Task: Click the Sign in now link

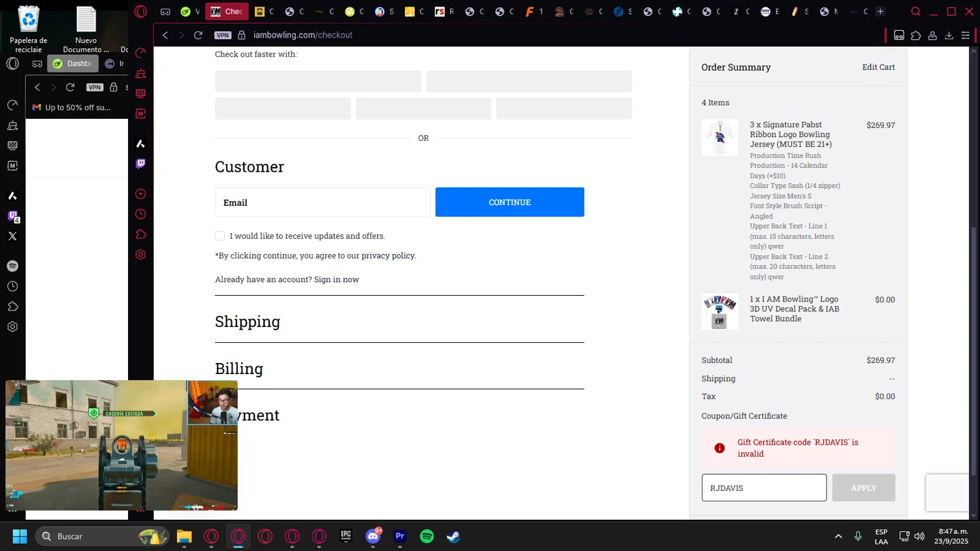Action: [336, 279]
